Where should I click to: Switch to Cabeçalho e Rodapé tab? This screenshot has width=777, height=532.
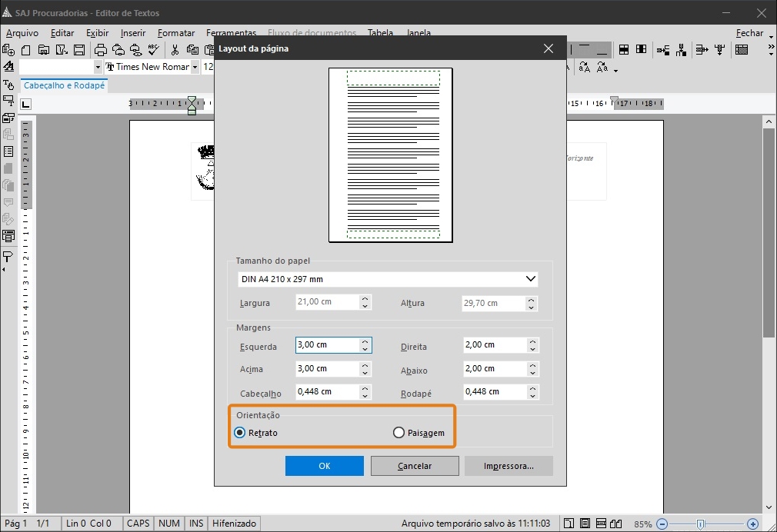tap(64, 85)
